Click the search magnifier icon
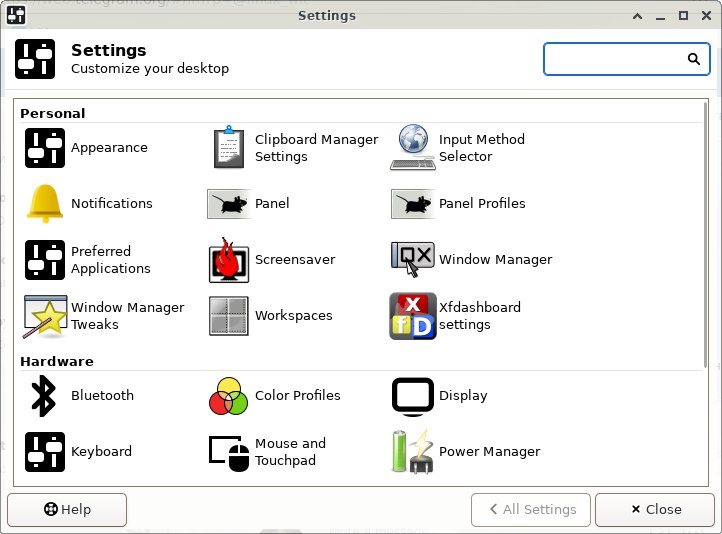Viewport: 722px width, 534px height. click(x=694, y=59)
